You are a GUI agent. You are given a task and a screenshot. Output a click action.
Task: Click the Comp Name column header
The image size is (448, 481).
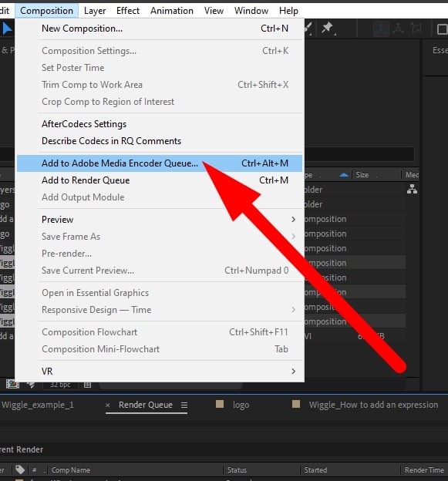point(71,470)
